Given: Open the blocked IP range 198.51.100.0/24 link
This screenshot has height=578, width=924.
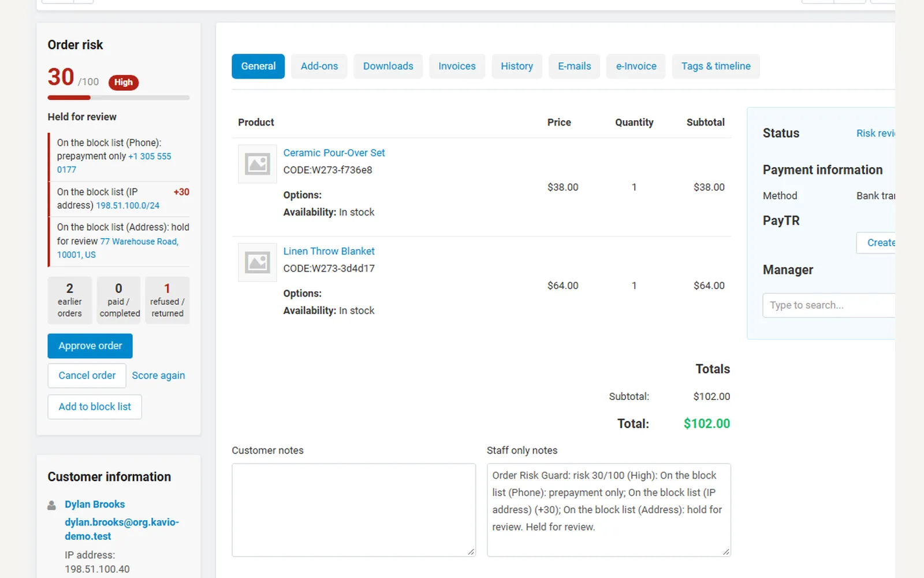Looking at the screenshot, I should point(128,206).
